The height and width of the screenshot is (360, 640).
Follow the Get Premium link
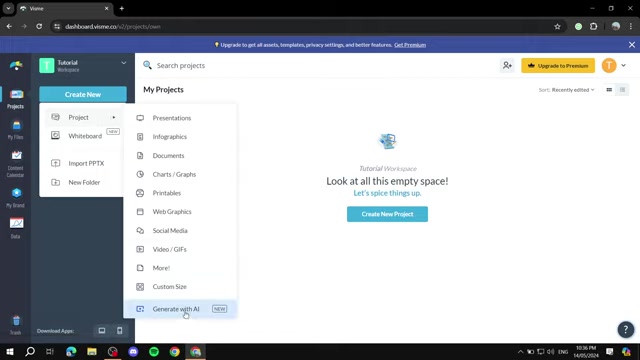(x=410, y=45)
